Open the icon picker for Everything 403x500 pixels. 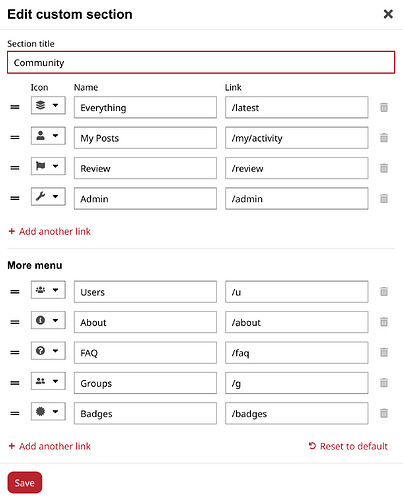click(48, 105)
